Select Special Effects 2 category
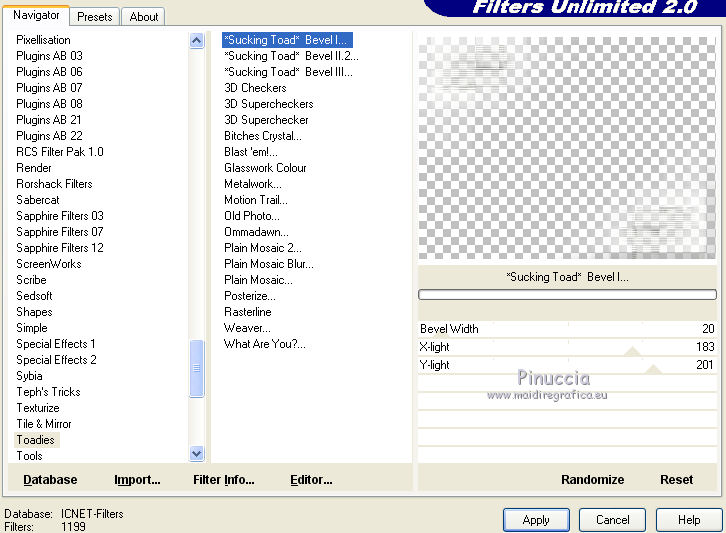This screenshot has width=726, height=533. (x=56, y=360)
